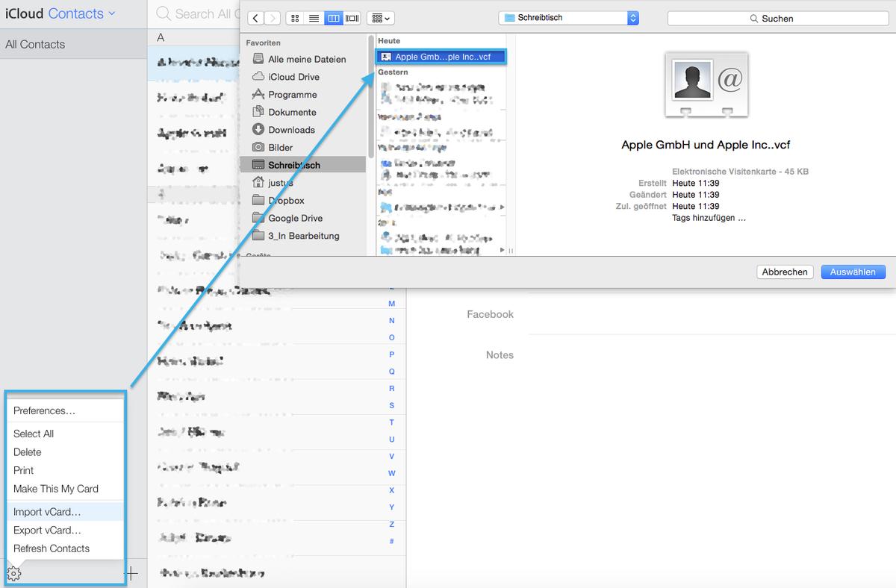This screenshot has height=588, width=896.
Task: Click the Suchen search field
Action: tap(777, 18)
